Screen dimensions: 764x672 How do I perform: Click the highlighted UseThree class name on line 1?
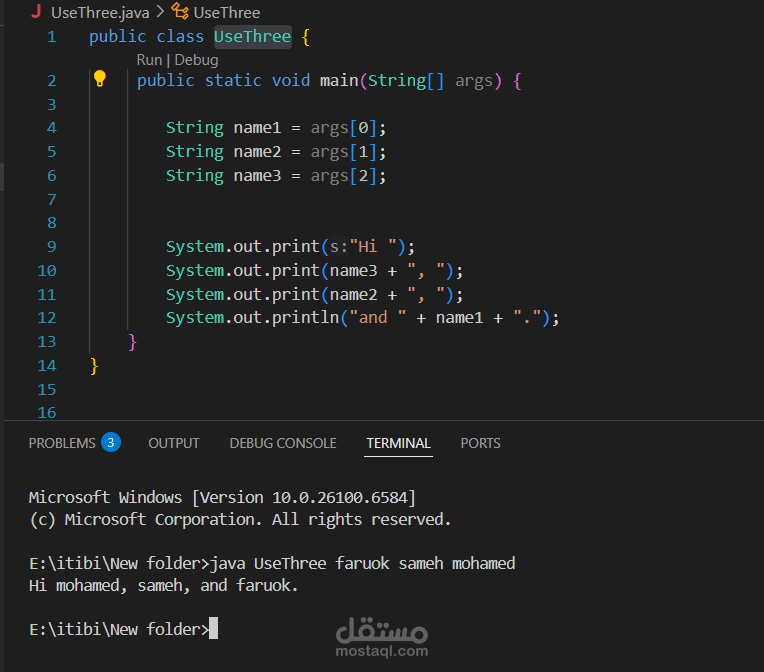coord(252,37)
